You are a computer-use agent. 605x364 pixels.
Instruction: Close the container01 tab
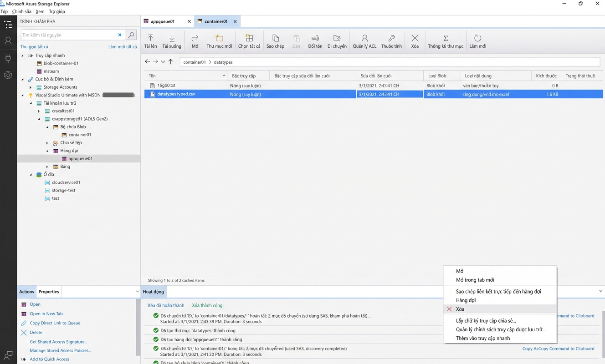pos(235,21)
